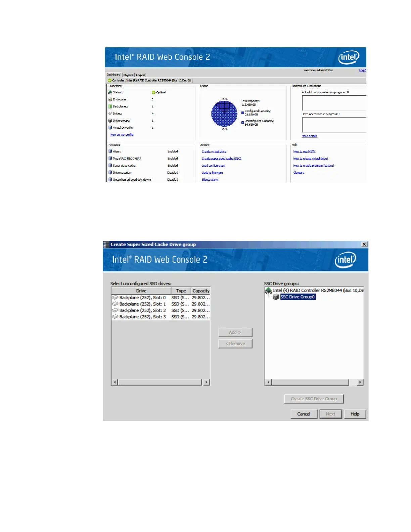
Task: Click the SSC Drive Group0 drive icon
Action: pos(276,297)
